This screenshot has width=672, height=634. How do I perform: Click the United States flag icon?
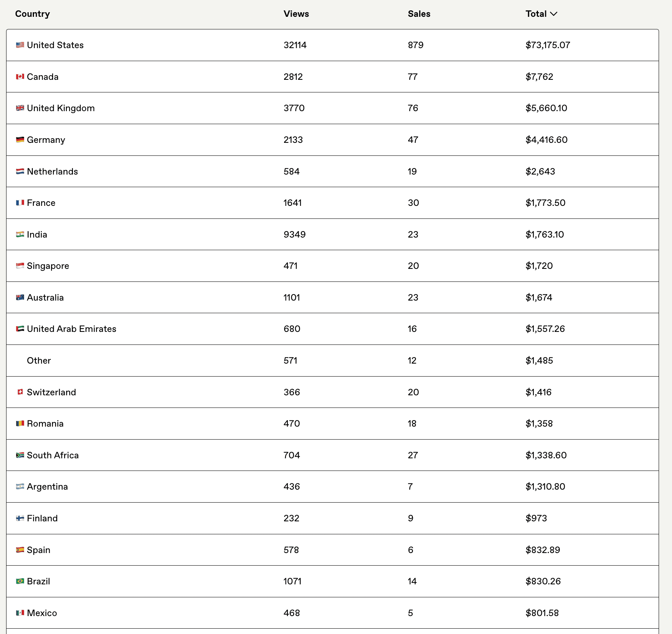click(x=20, y=45)
